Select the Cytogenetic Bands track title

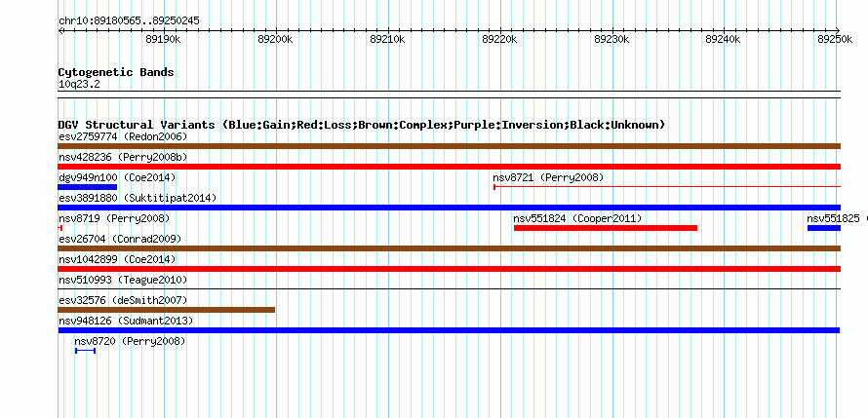tap(116, 72)
